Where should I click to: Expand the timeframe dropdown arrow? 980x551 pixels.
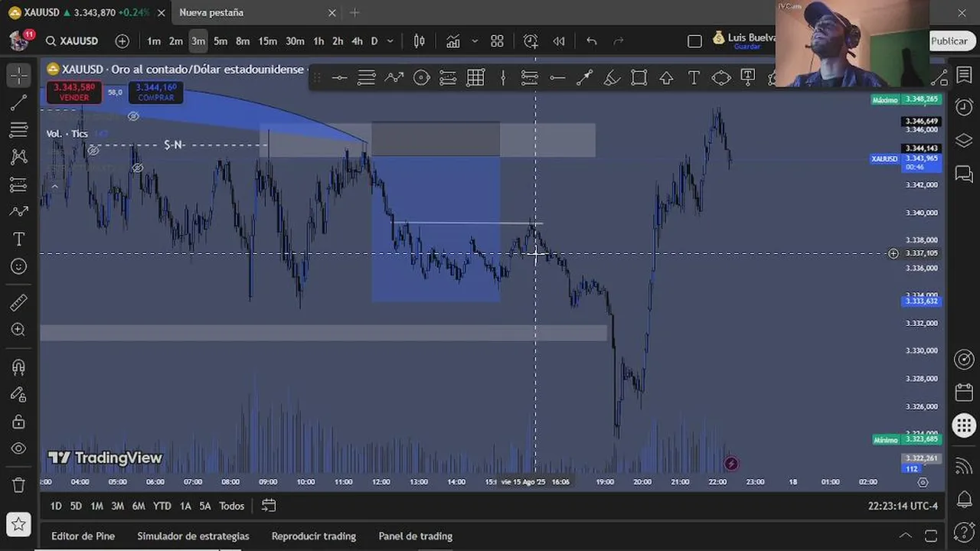click(390, 41)
